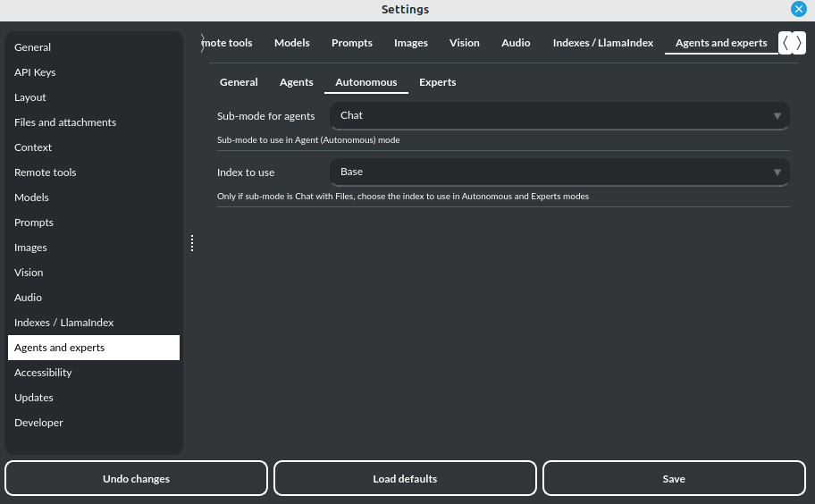Select Remote tools in the sidebar

(94, 172)
